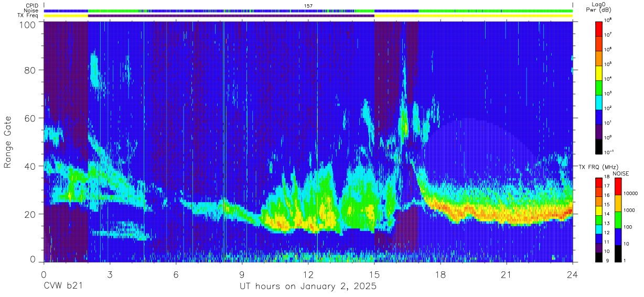Select the 24 UT hour tick label
The image size is (644, 297).
[x=573, y=274]
